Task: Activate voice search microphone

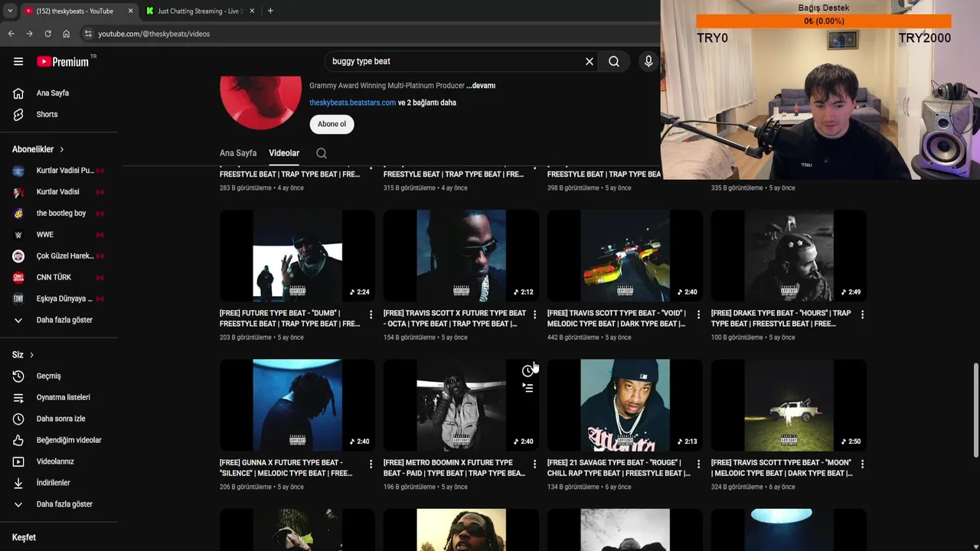Action: point(648,61)
